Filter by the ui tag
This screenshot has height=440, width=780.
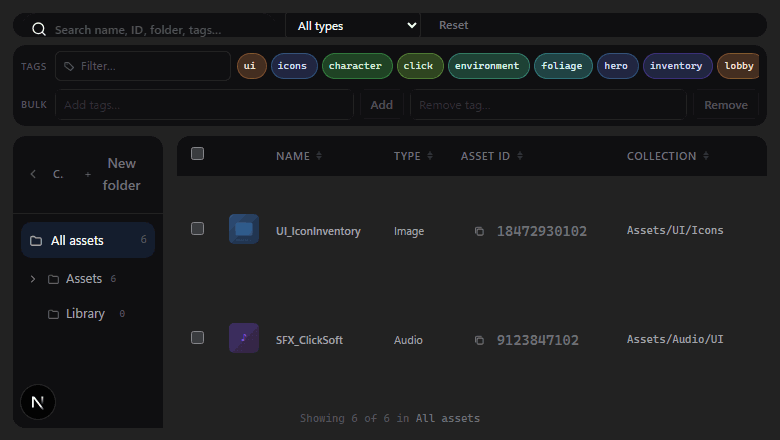(x=252, y=66)
